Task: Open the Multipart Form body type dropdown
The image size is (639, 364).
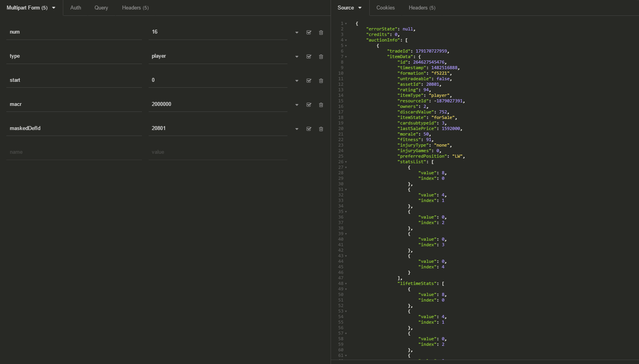Action: (x=31, y=8)
